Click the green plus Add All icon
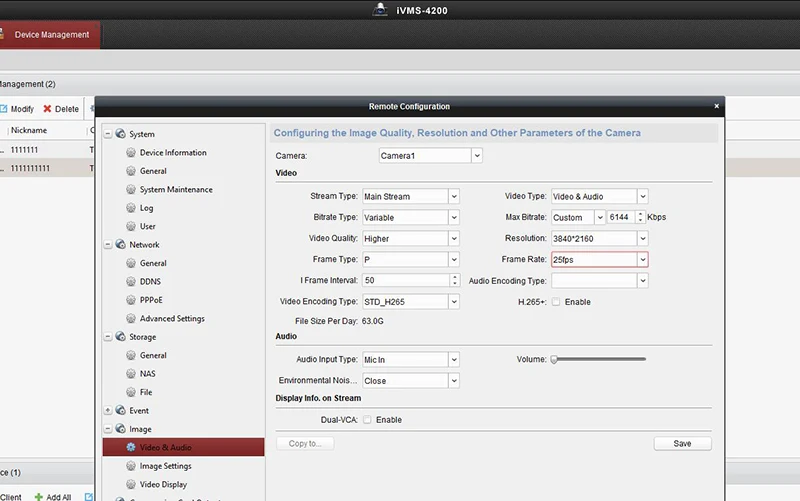800x501 pixels. [39, 496]
